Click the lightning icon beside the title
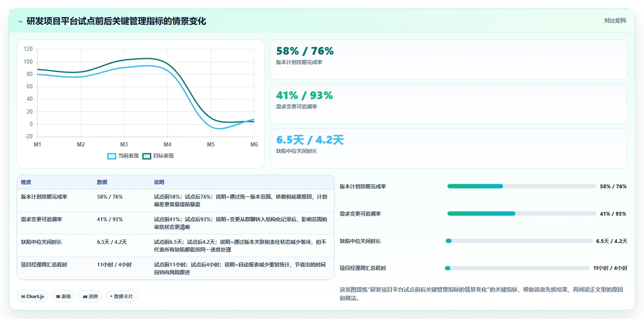The width and height of the screenshot is (644, 319). [x=20, y=21]
